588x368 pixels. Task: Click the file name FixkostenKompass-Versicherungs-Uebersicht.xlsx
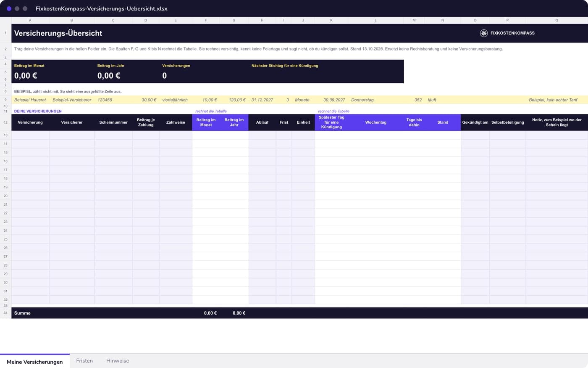pos(102,8)
